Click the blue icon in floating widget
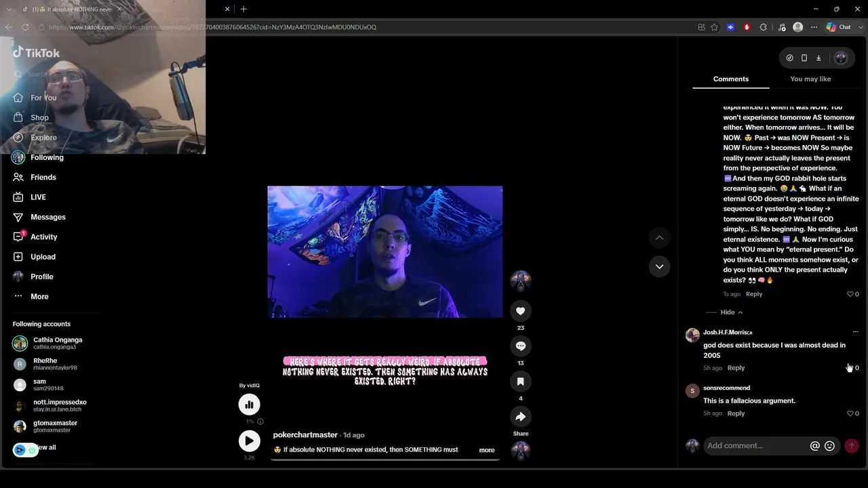This screenshot has width=868, height=488. [20, 450]
